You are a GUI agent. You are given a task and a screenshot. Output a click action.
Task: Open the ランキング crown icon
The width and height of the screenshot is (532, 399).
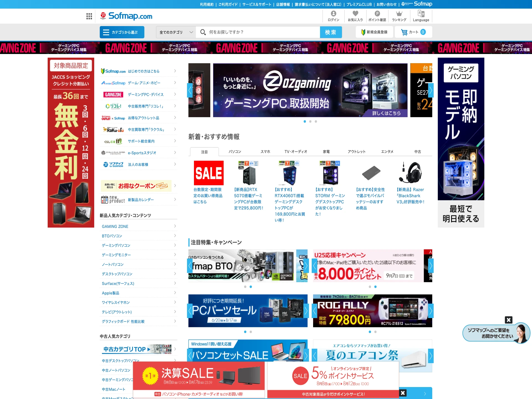click(399, 16)
